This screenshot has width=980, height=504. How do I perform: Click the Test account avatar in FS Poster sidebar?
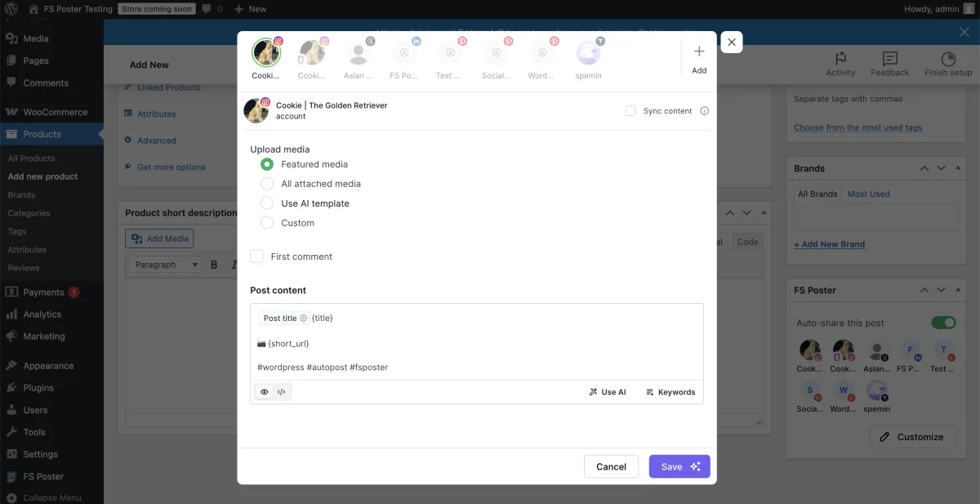point(943,351)
